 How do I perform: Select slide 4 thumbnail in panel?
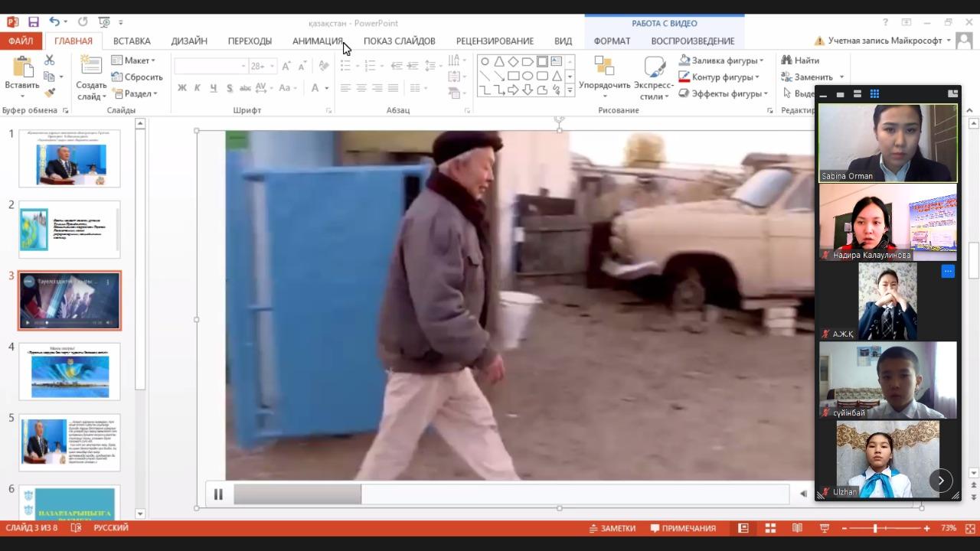[x=70, y=371]
